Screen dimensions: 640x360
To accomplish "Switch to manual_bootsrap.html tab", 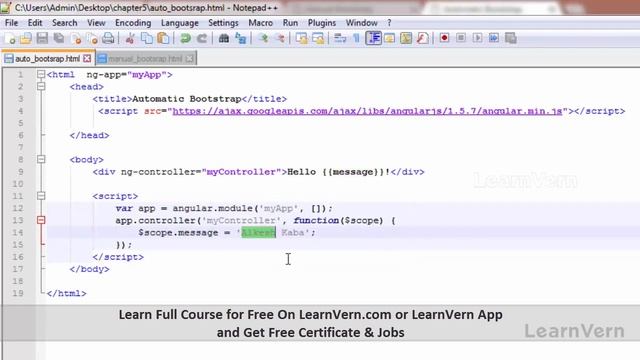I will [145, 59].
